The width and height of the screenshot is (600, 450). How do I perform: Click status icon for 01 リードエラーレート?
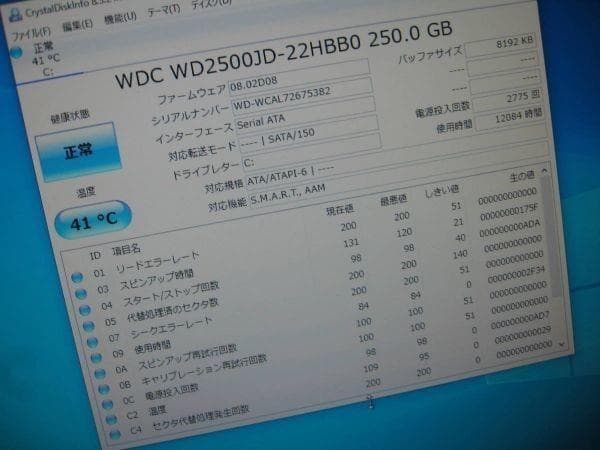click(x=77, y=277)
